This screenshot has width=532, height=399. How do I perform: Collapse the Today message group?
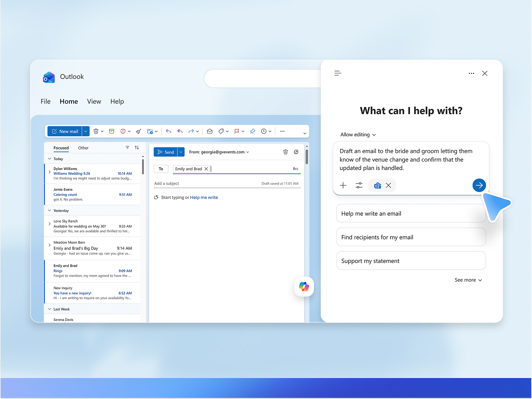pyautogui.click(x=49, y=159)
